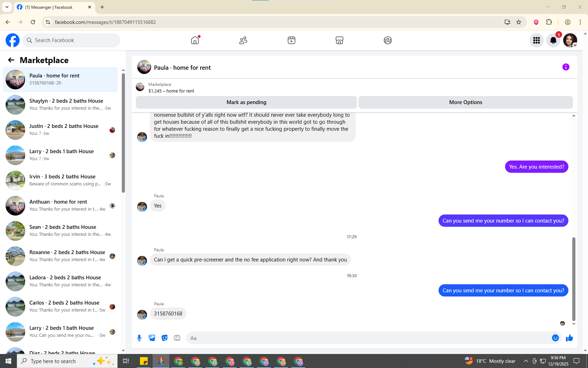
Task: Open the browser Extensions puzzle icon
Action: coord(549,22)
